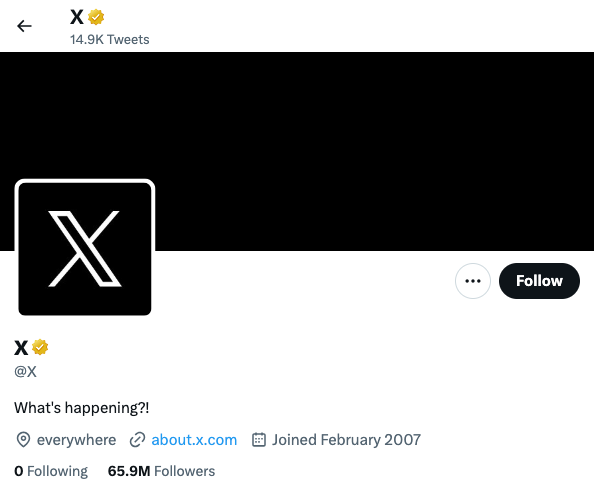
Task: Click the X title in top header
Action: tap(77, 17)
